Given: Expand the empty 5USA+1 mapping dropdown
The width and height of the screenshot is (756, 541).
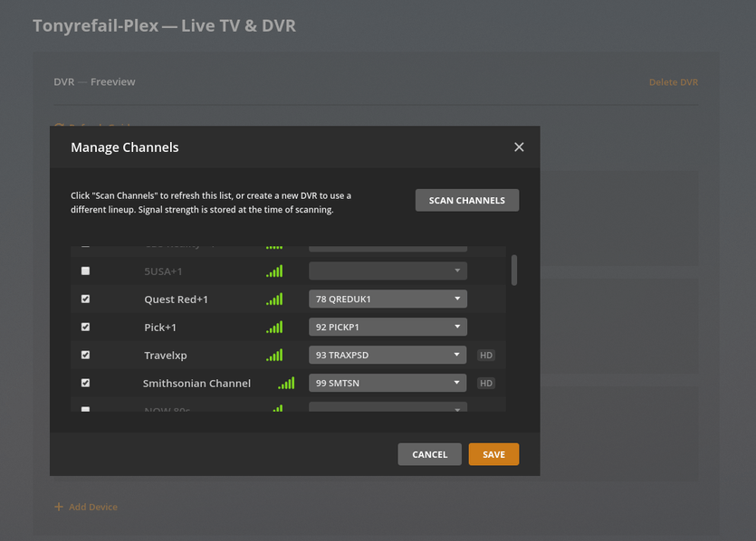Looking at the screenshot, I should click(x=388, y=270).
